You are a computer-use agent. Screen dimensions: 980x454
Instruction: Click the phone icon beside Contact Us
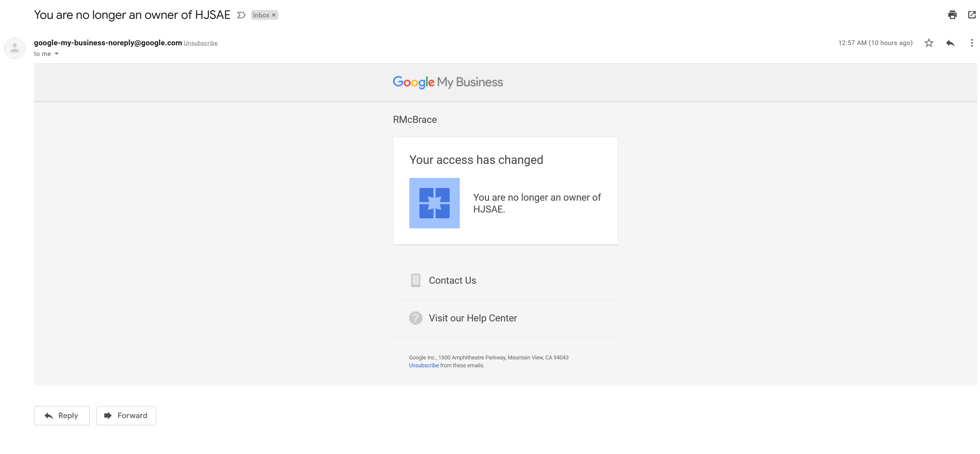pyautogui.click(x=415, y=280)
